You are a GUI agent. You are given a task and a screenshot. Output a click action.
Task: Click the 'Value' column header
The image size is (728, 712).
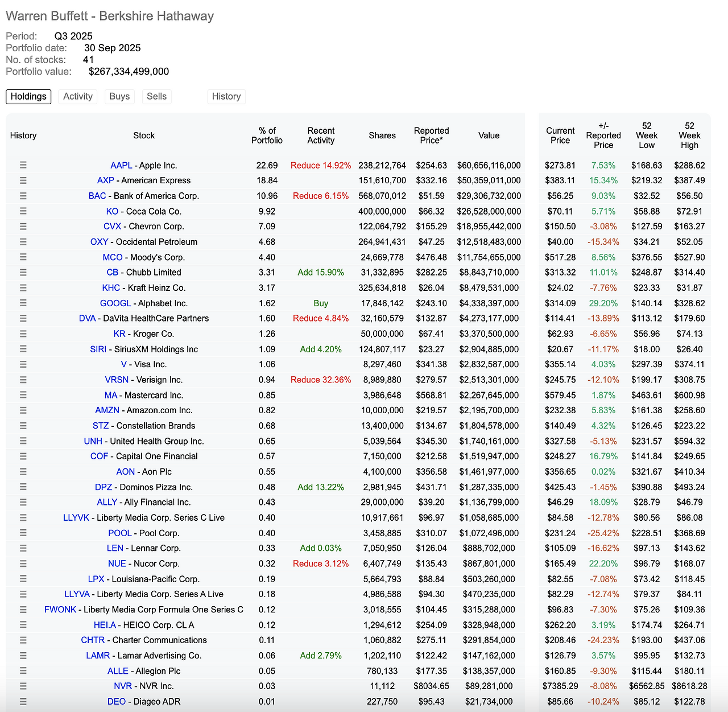pyautogui.click(x=489, y=135)
